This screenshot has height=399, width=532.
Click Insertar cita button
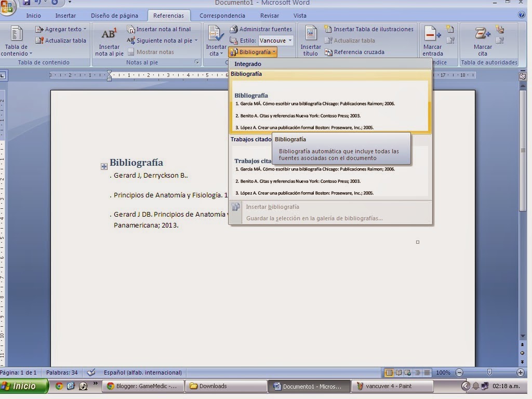pos(216,41)
